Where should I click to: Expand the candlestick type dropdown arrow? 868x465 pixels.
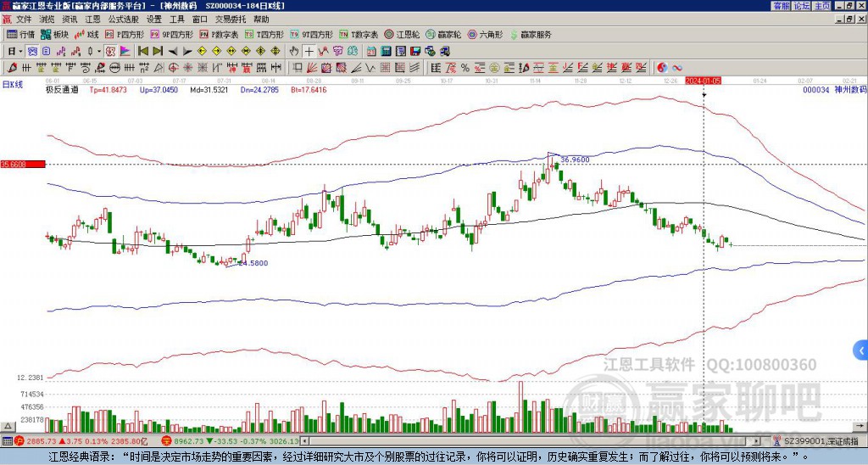99,52
